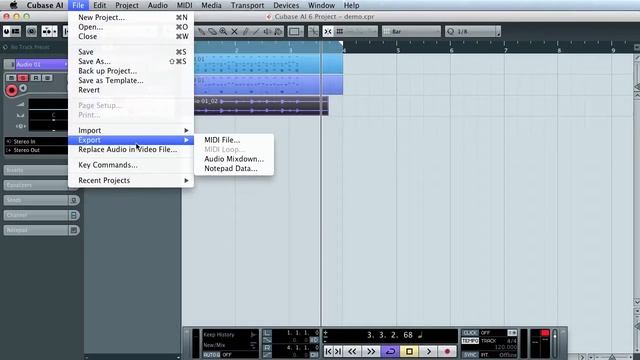Choose Notepad Data from Export submenu
The image size is (640, 360).
point(234,169)
